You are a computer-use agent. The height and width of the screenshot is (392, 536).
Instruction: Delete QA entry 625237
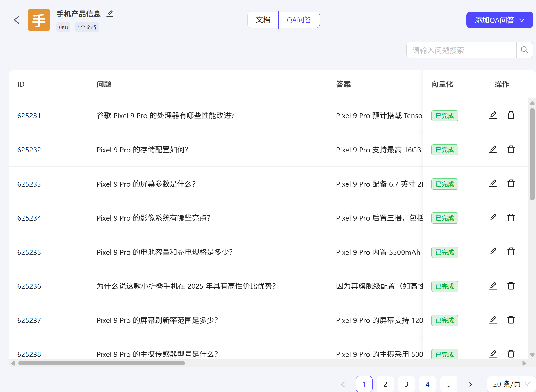tap(511, 320)
